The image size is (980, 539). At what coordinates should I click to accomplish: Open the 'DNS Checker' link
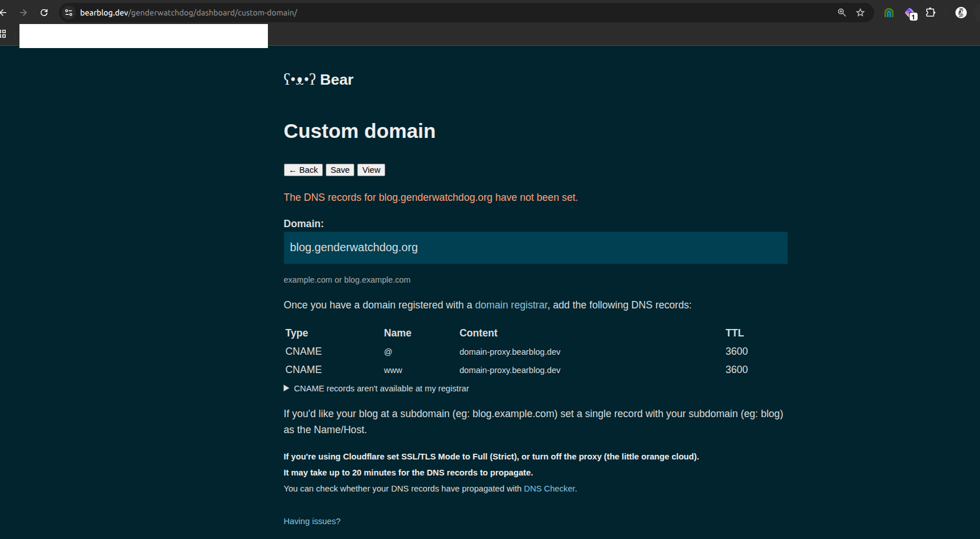(549, 489)
